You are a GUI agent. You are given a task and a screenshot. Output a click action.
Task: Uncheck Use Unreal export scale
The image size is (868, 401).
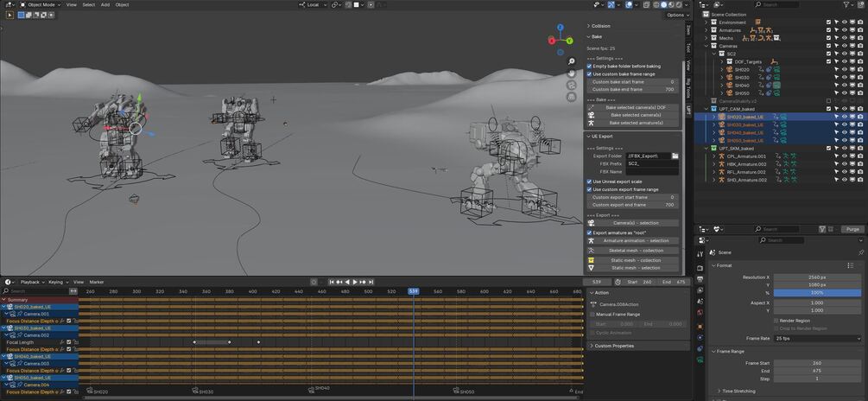pos(589,181)
